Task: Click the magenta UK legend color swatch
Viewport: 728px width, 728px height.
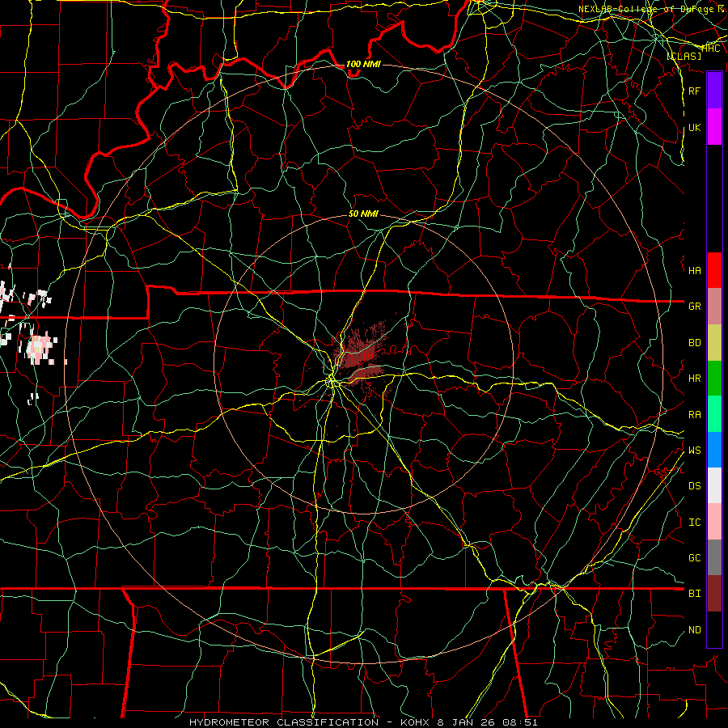Action: (714, 127)
